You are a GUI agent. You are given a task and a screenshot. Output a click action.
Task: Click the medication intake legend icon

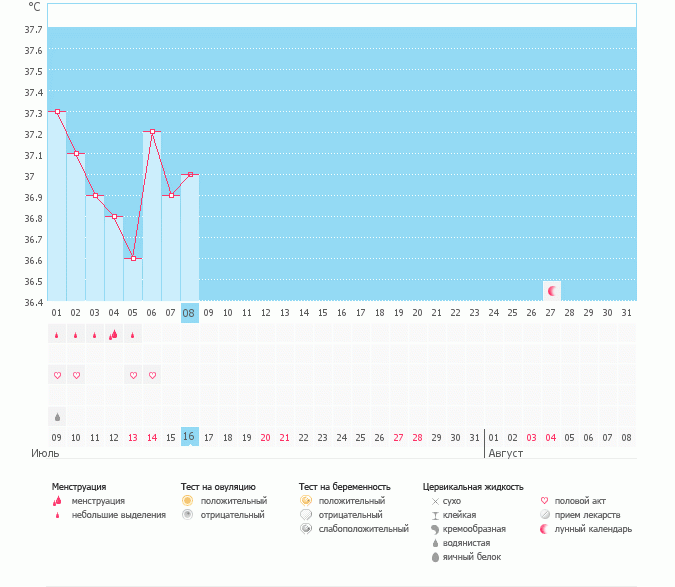tap(545, 514)
